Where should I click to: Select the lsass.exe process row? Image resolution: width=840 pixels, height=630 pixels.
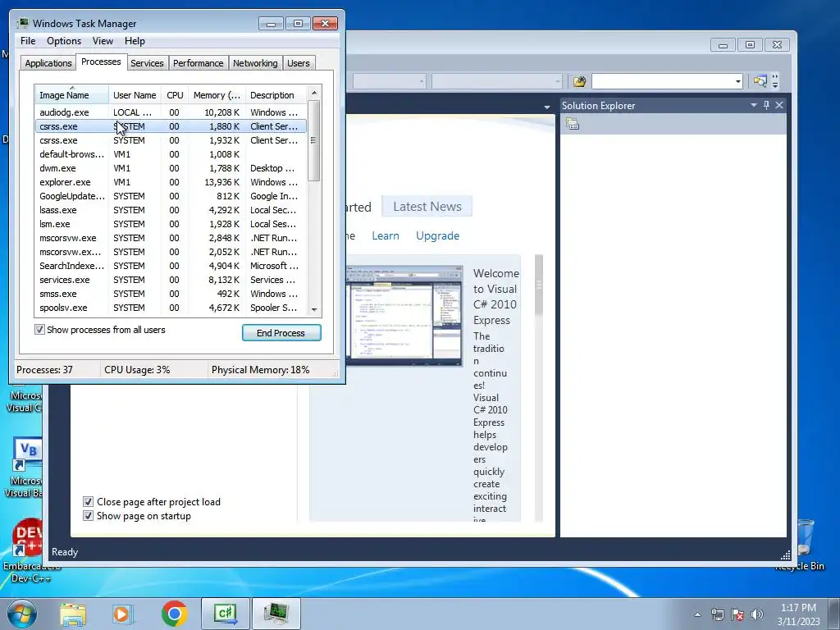tap(171, 210)
